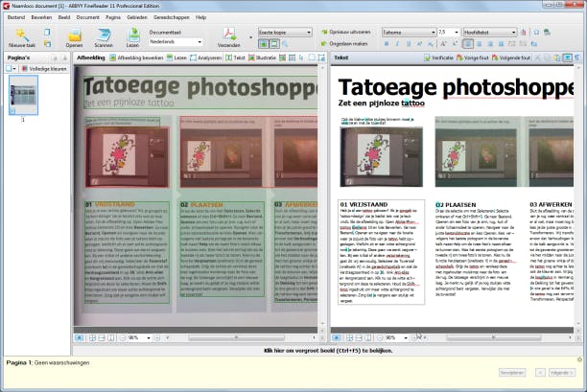This screenshot has height=392, width=587.
Task: Start scanning with the Scannen icon
Action: point(104,35)
